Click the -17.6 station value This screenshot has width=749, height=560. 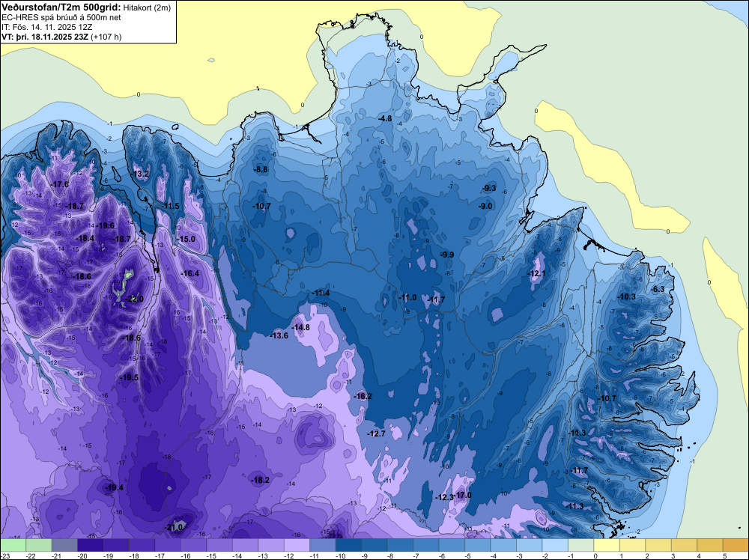point(60,184)
